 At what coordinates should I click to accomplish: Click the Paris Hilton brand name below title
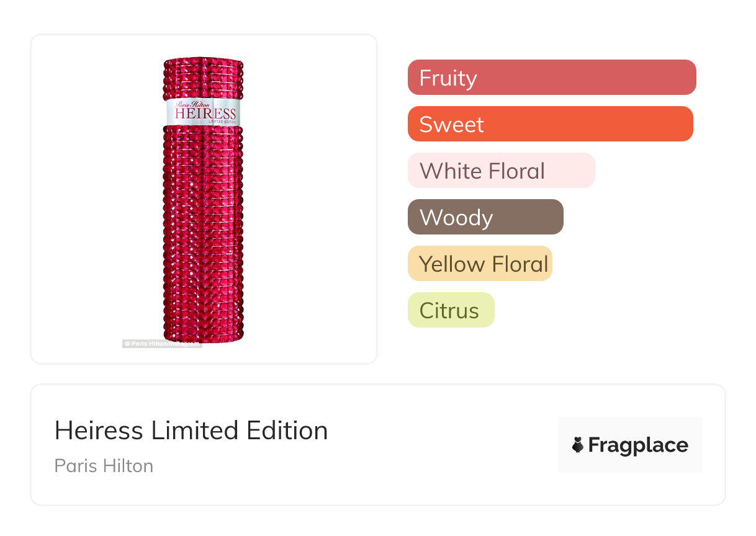coord(104,466)
